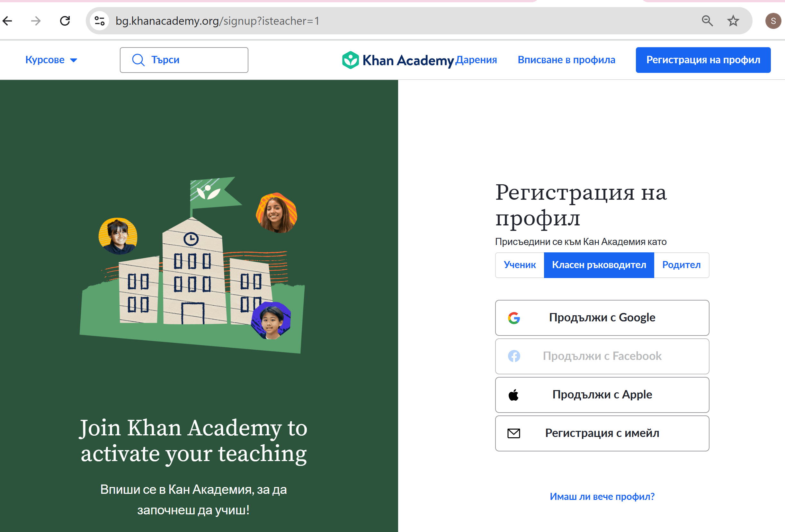Select the Класен ръководител tab

pyautogui.click(x=599, y=265)
